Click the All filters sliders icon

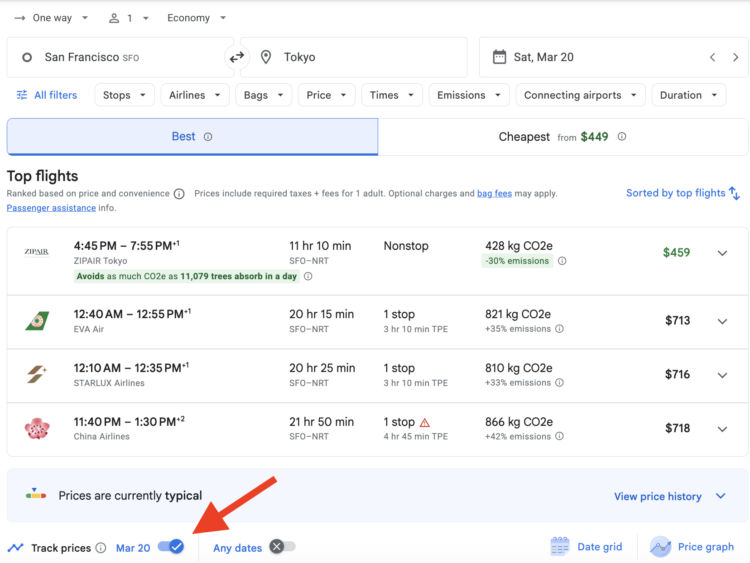[x=22, y=95]
